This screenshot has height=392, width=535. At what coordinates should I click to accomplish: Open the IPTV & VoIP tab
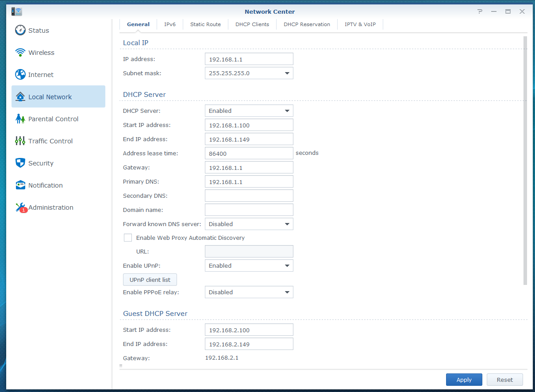[x=360, y=24]
